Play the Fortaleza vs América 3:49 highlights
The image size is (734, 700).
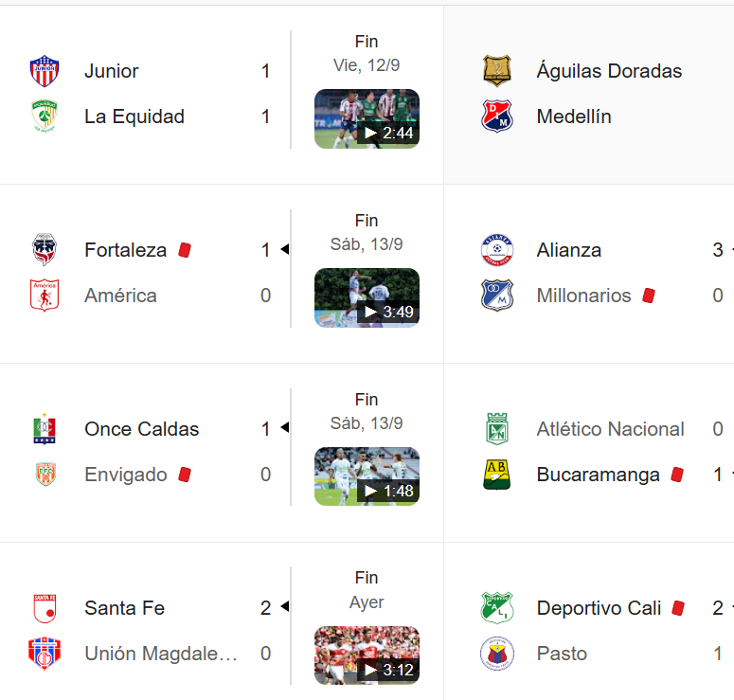367,297
